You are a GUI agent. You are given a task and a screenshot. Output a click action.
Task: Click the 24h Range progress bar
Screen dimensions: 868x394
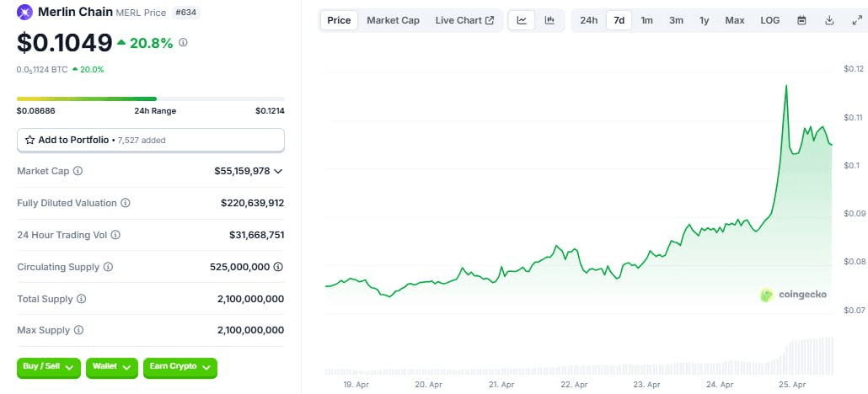151,99
